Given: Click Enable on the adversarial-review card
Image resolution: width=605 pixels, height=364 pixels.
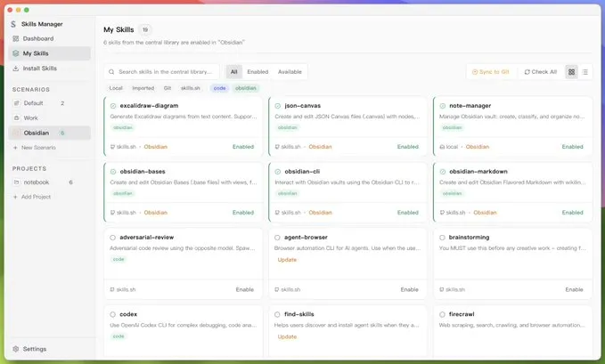Looking at the screenshot, I should (x=245, y=289).
